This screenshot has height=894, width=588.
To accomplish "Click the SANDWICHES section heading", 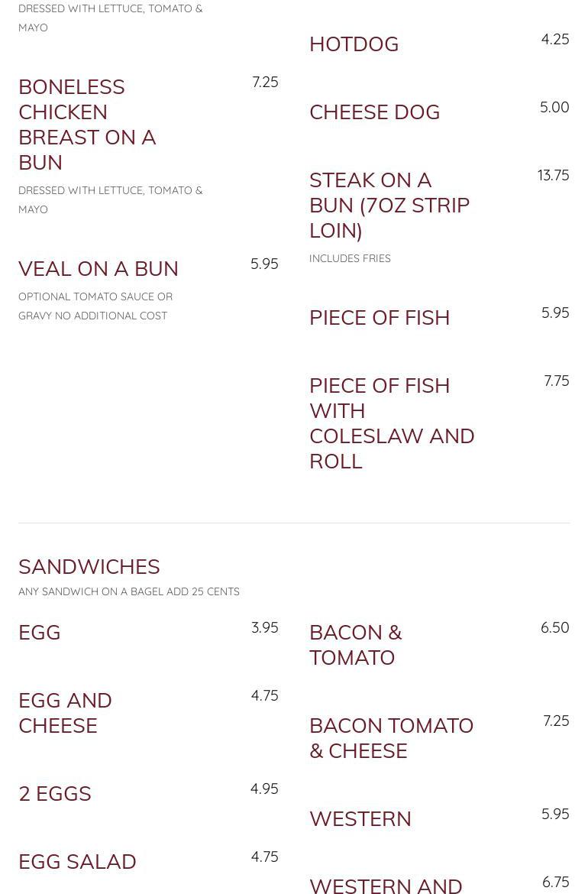I will [89, 567].
